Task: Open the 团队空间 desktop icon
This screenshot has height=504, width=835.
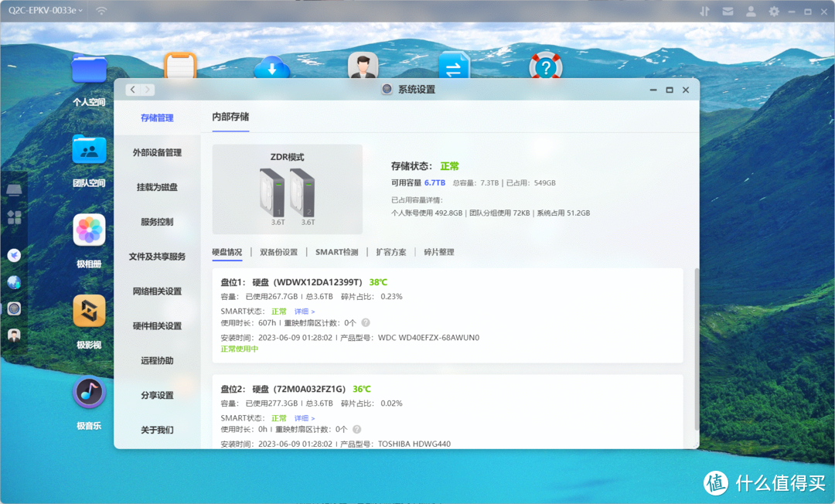Action: [89, 149]
